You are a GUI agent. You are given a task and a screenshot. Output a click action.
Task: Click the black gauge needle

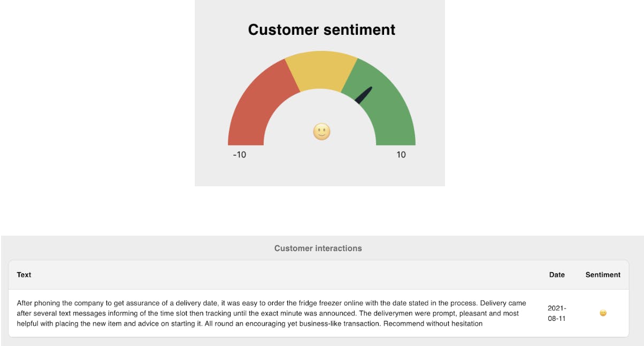pos(364,95)
